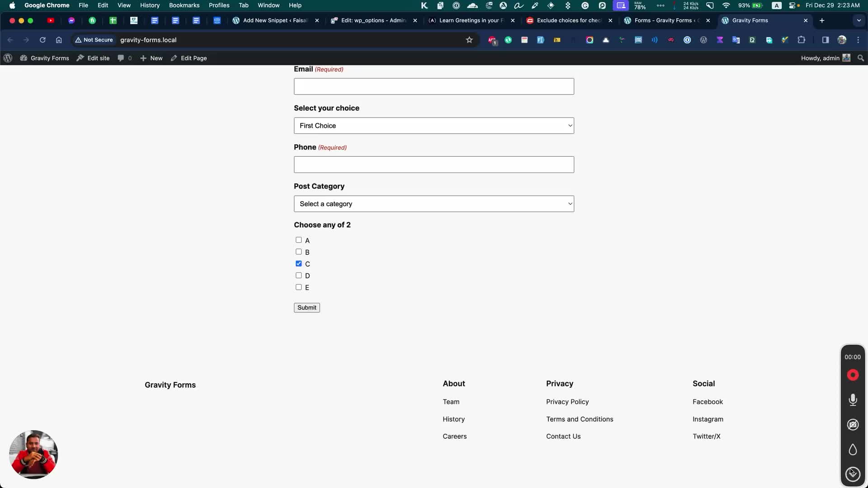Open the WordPress logo menu in admin bar

coord(8,58)
